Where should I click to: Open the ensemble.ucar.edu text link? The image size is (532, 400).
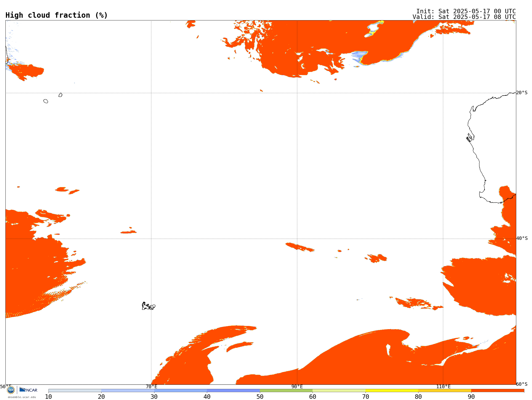tap(22, 397)
